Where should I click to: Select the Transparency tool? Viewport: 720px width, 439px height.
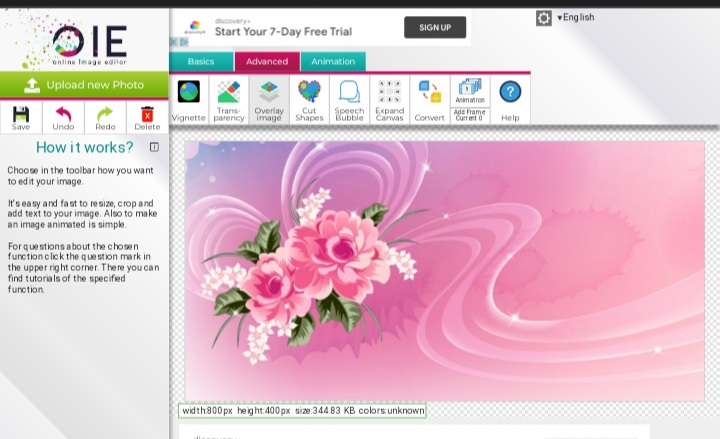pos(229,99)
